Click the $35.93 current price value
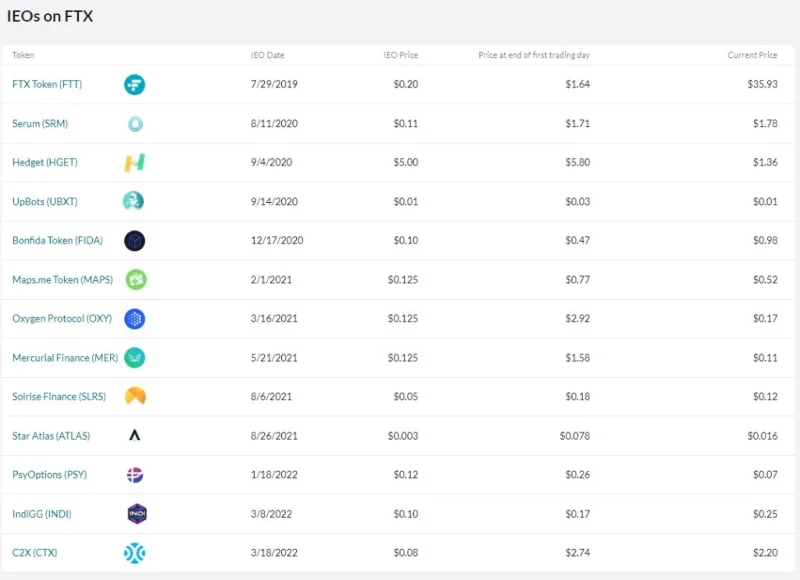Screen dimensions: 800x580 762,84
